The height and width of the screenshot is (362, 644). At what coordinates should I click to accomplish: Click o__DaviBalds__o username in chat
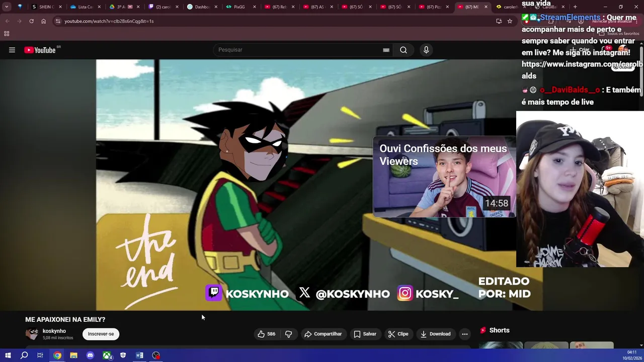(x=570, y=90)
